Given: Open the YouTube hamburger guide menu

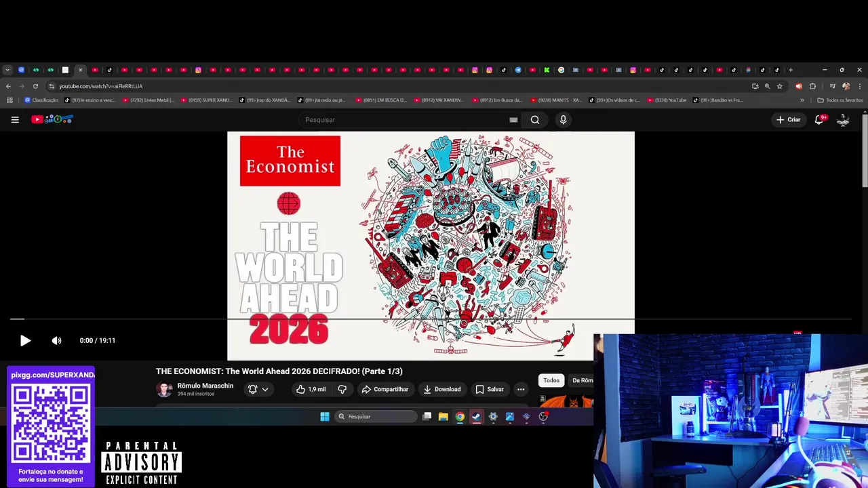Looking at the screenshot, I should 15,119.
